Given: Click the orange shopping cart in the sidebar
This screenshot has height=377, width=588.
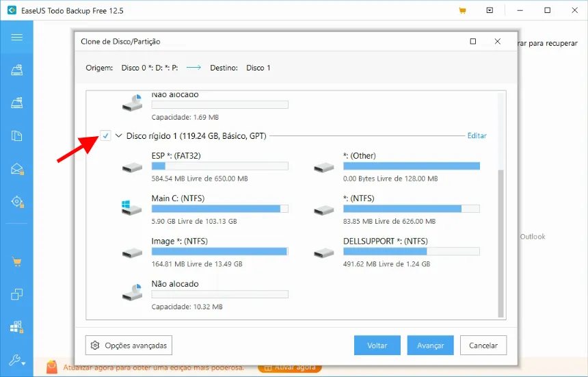Looking at the screenshot, I should [16, 261].
